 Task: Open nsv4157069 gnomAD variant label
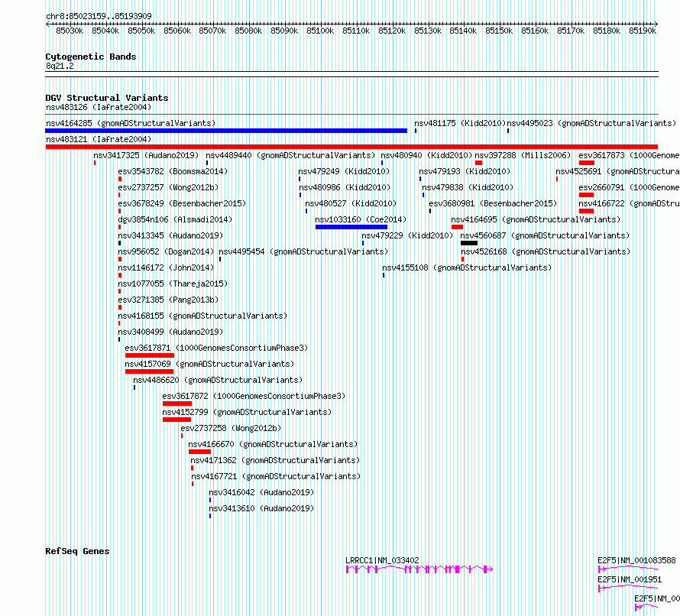[x=209, y=364]
